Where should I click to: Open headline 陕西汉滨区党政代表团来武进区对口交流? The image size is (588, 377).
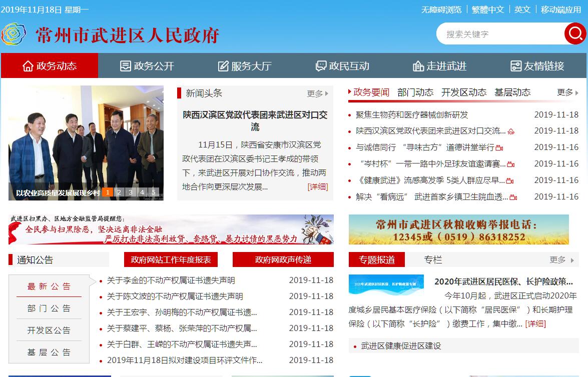(x=255, y=120)
